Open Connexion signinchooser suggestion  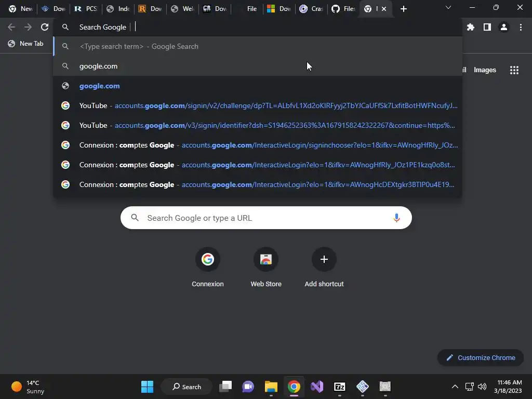[258, 145]
